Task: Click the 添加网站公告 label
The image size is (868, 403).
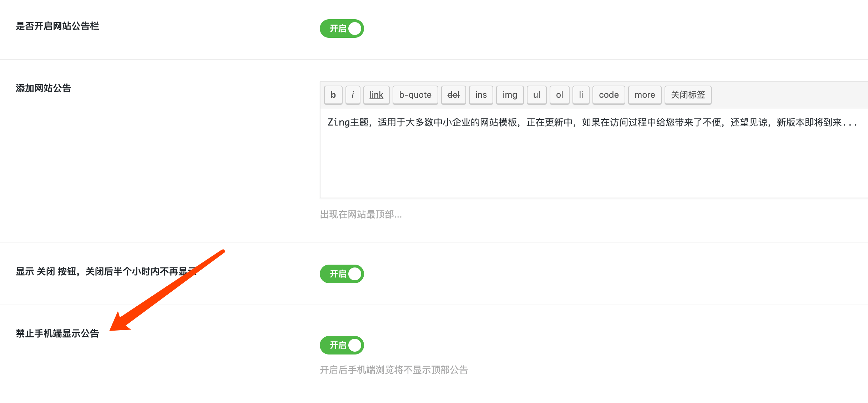Action: click(44, 88)
